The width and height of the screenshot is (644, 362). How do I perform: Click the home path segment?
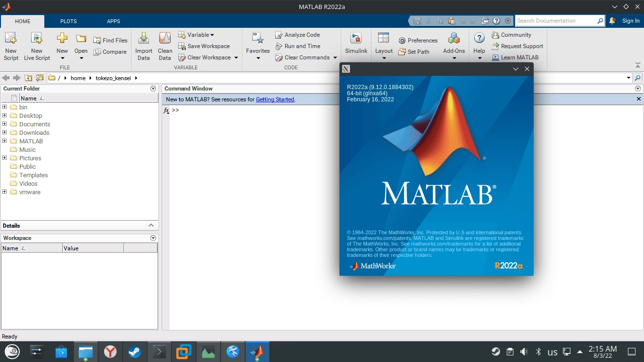pos(78,78)
